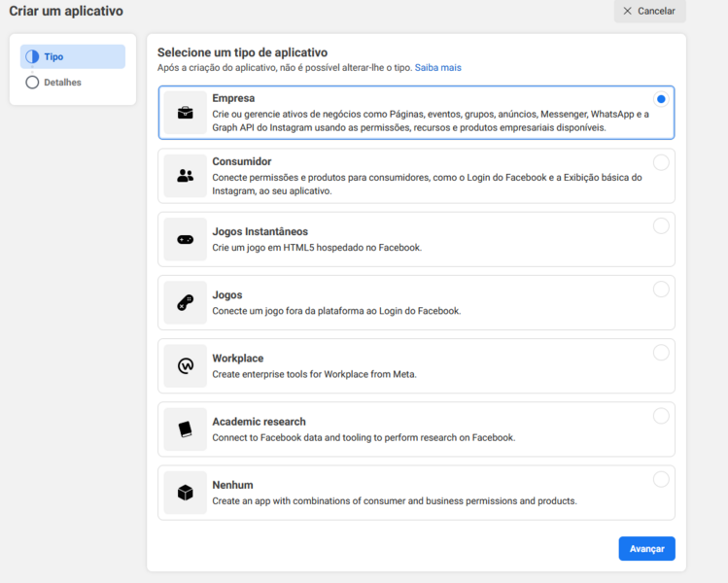Click the Workplace logo icon

tap(186, 365)
